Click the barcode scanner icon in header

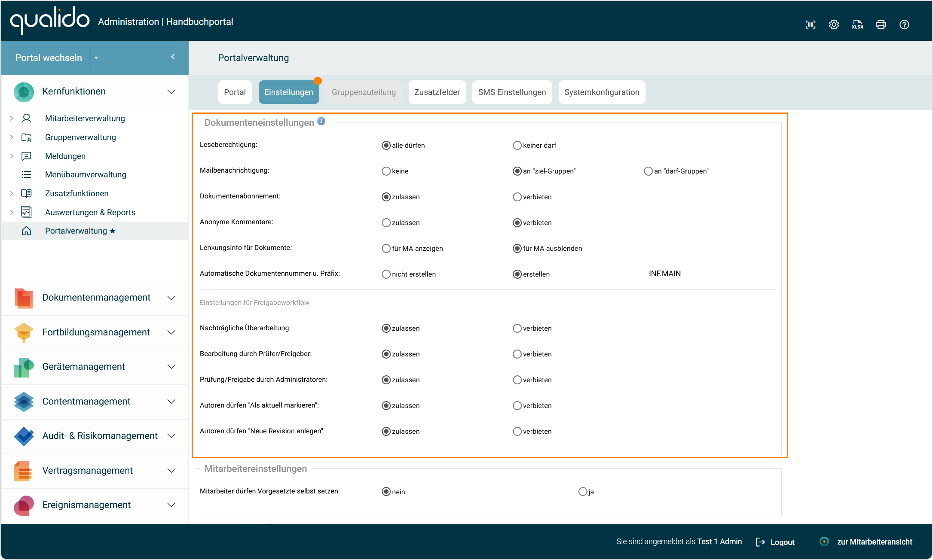coord(810,24)
